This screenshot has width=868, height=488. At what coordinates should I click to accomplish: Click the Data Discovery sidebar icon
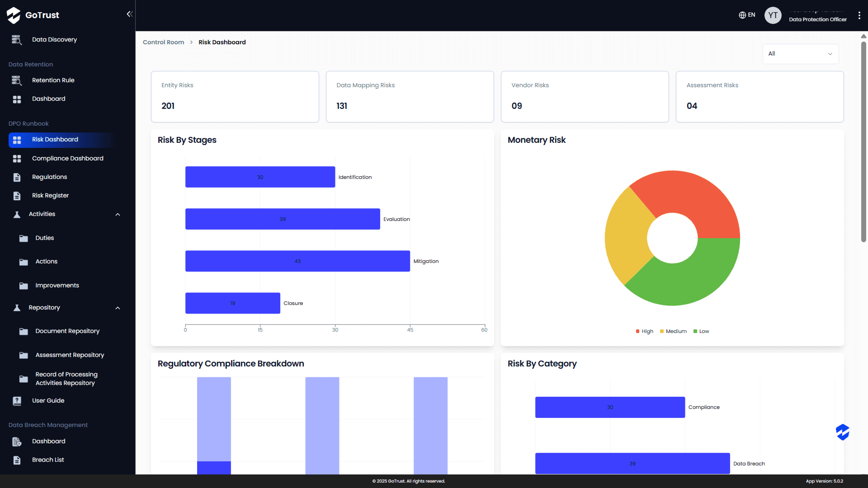(x=17, y=40)
